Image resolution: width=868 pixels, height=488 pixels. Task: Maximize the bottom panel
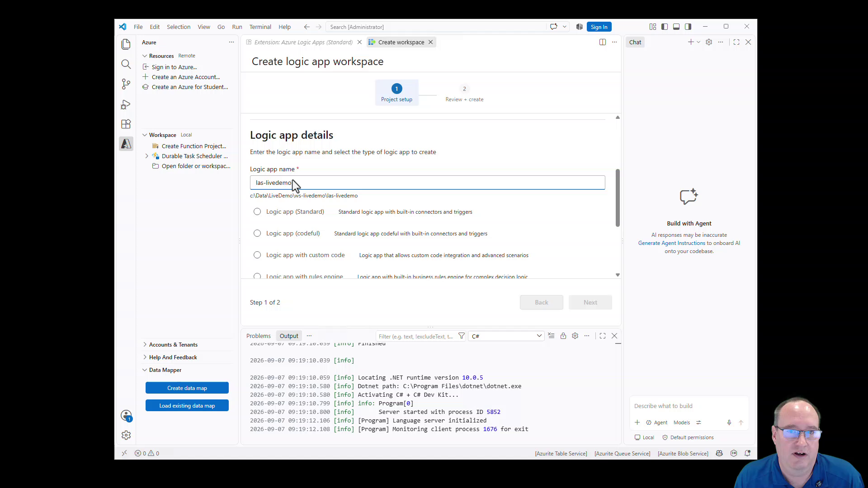click(603, 336)
